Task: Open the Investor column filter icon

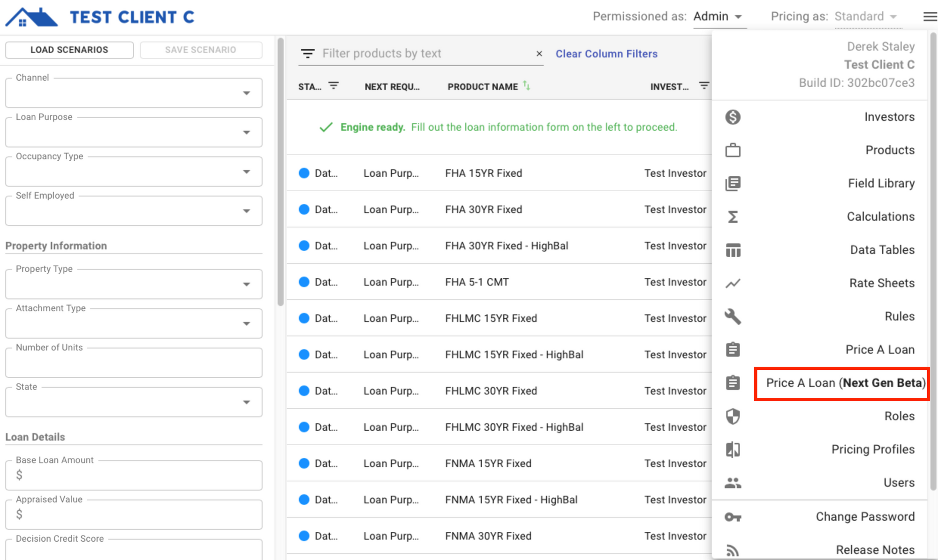Action: 704,86
